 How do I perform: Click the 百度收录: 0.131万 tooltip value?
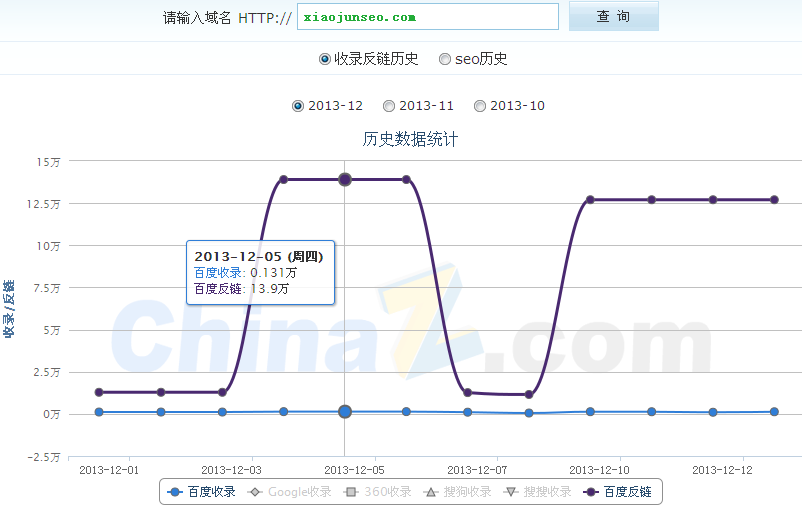[x=246, y=273]
